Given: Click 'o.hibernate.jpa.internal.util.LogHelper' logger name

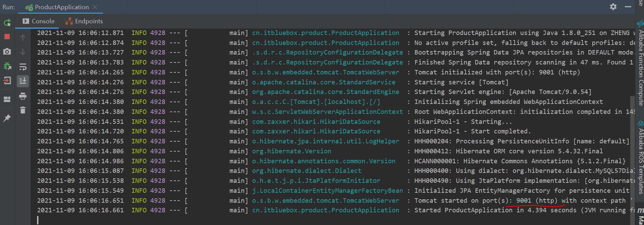Looking at the screenshot, I should pyautogui.click(x=326, y=141).
